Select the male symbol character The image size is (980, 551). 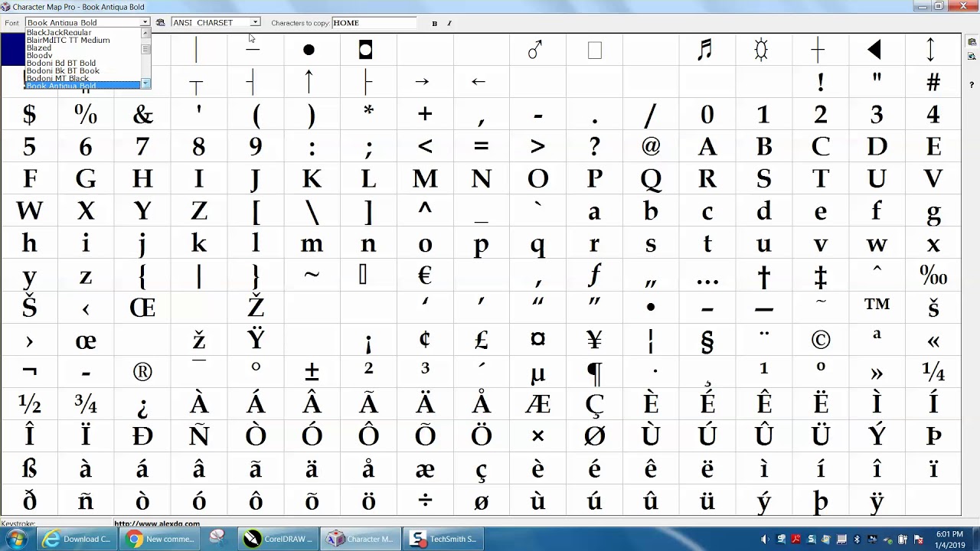coord(536,51)
